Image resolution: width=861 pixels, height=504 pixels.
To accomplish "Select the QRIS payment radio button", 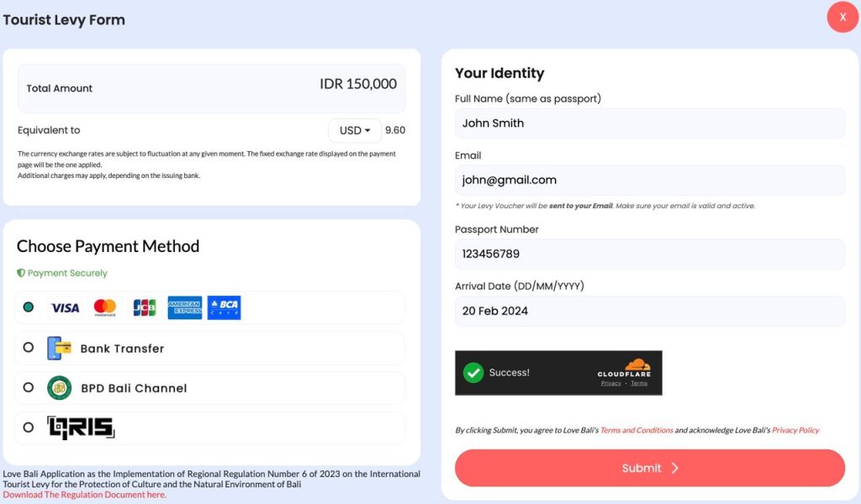I will (x=29, y=428).
